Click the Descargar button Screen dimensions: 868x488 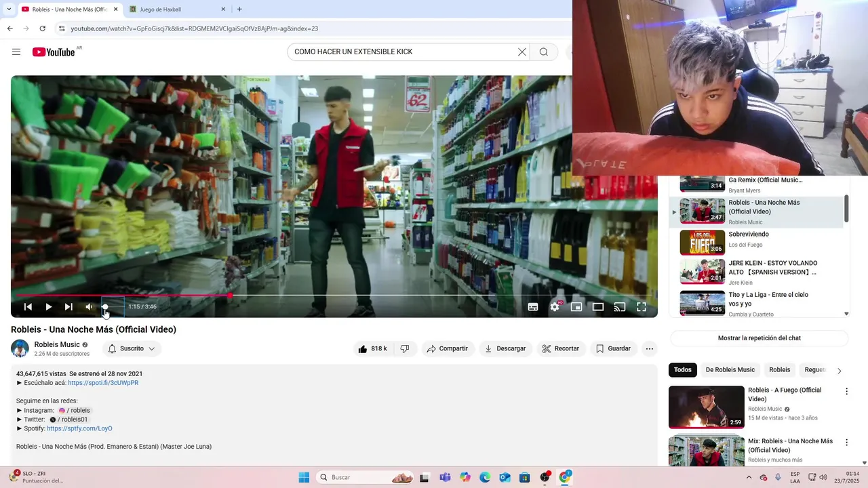[505, 348]
